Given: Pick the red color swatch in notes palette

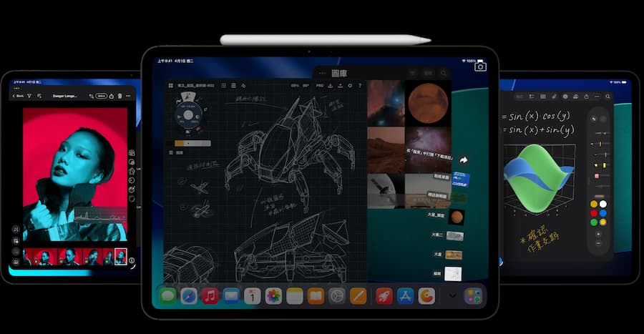Looking at the screenshot, I should click(x=594, y=213).
